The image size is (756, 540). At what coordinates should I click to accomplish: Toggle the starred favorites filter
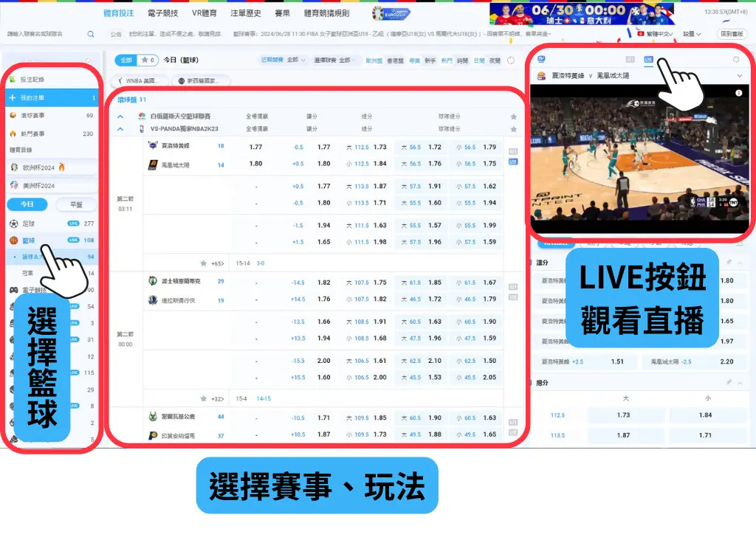click(x=147, y=60)
